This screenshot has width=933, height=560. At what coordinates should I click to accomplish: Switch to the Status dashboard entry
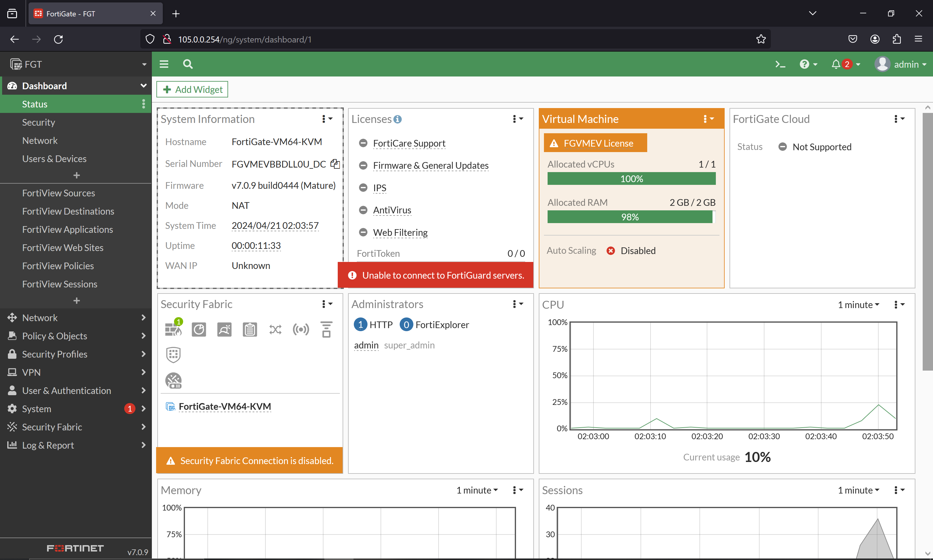coord(35,104)
